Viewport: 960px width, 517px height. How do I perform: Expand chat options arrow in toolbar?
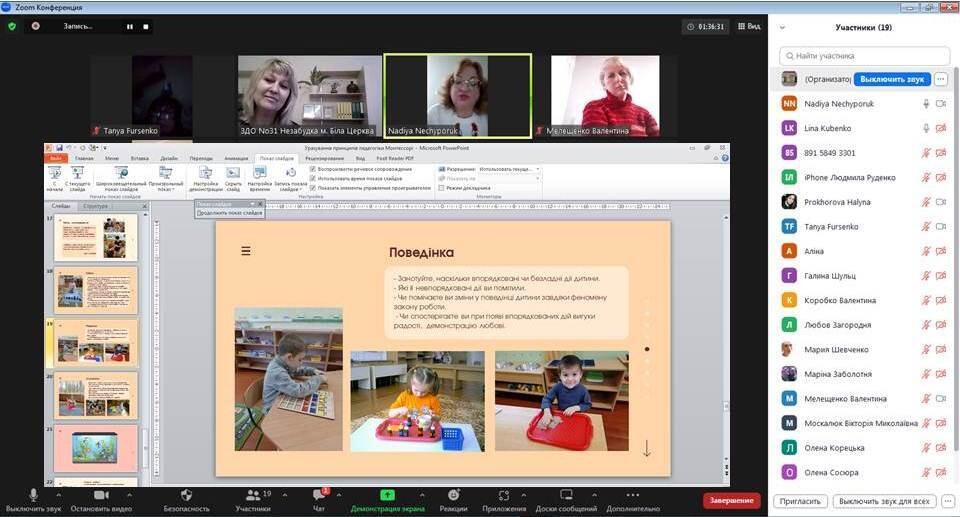(x=339, y=494)
